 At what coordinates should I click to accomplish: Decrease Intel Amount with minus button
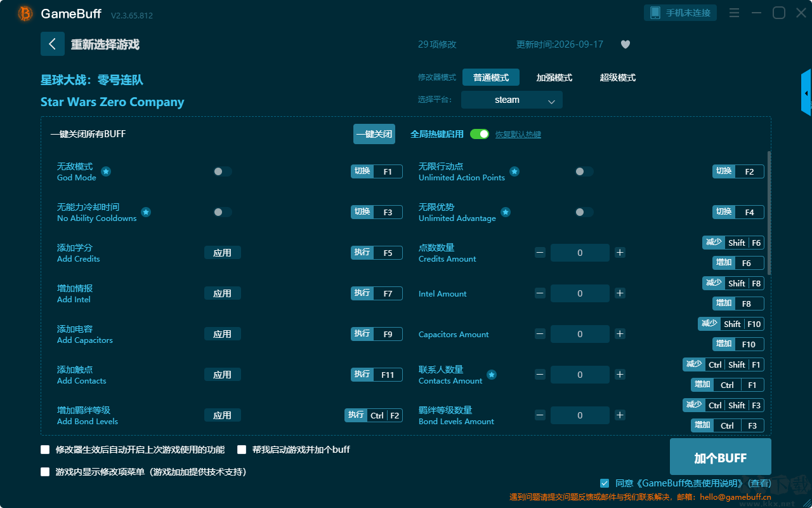coord(540,293)
